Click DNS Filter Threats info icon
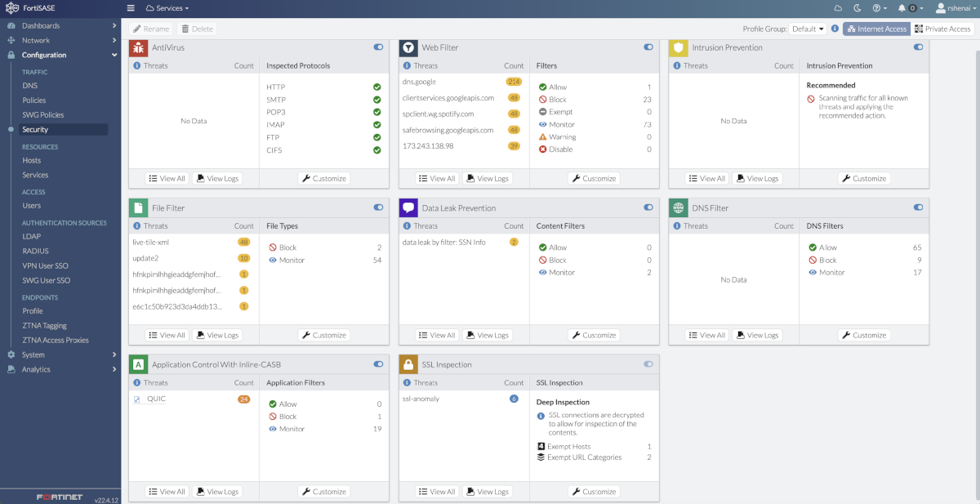 (677, 225)
